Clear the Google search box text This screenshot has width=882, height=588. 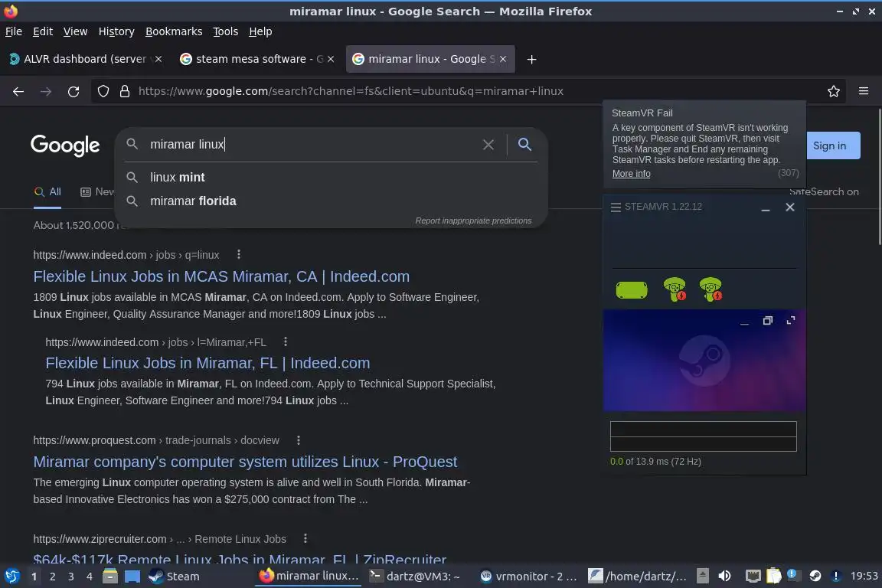[488, 145]
